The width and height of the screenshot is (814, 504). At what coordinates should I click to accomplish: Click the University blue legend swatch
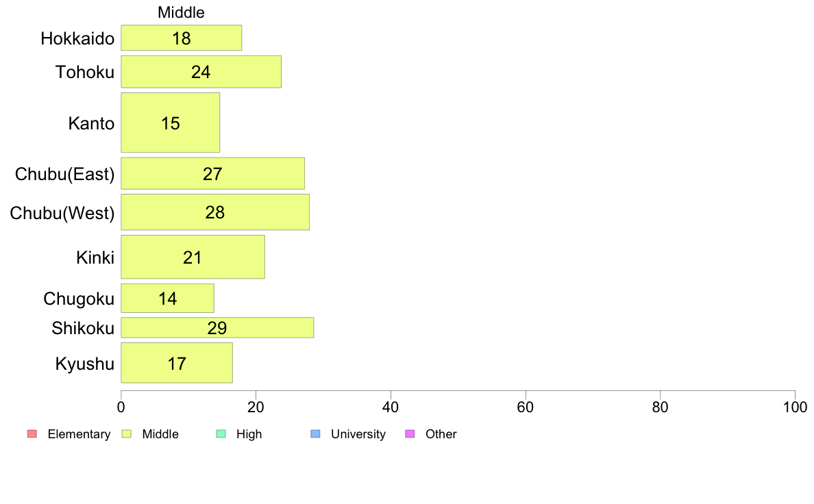(x=315, y=434)
